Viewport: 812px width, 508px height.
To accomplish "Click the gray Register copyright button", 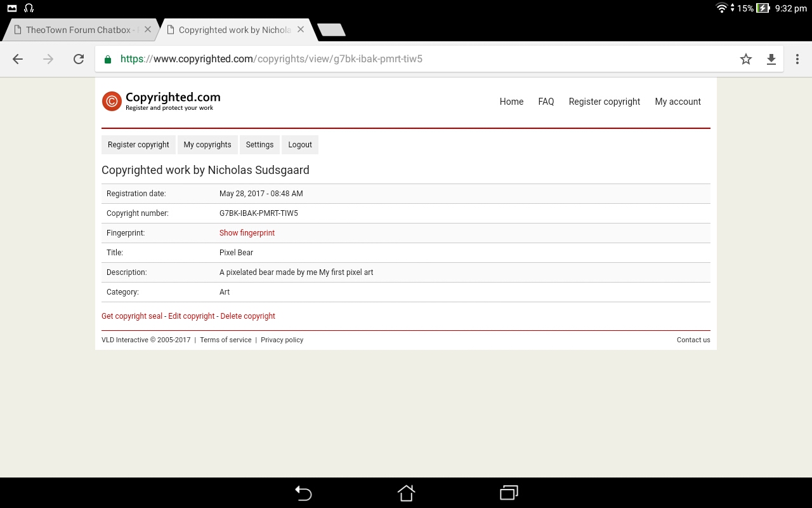I will 138,145.
